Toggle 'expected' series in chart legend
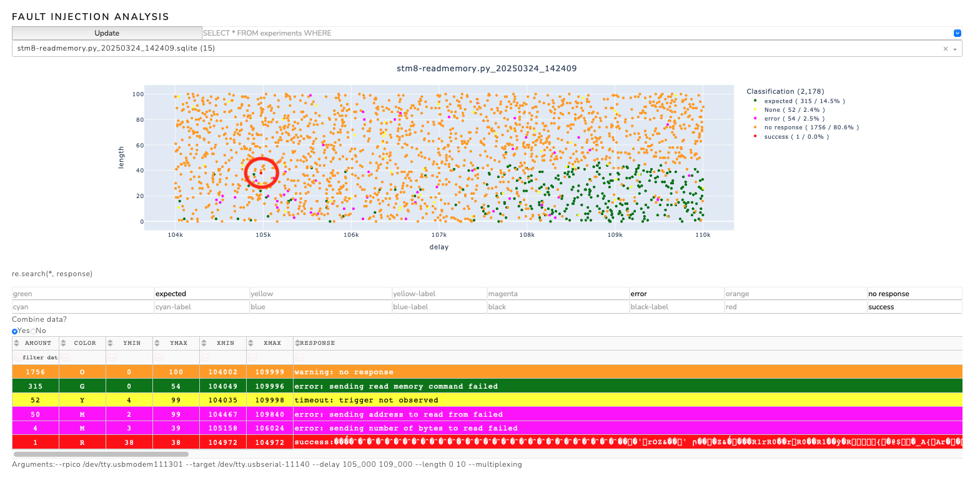The width and height of the screenshot is (980, 478). point(799,101)
